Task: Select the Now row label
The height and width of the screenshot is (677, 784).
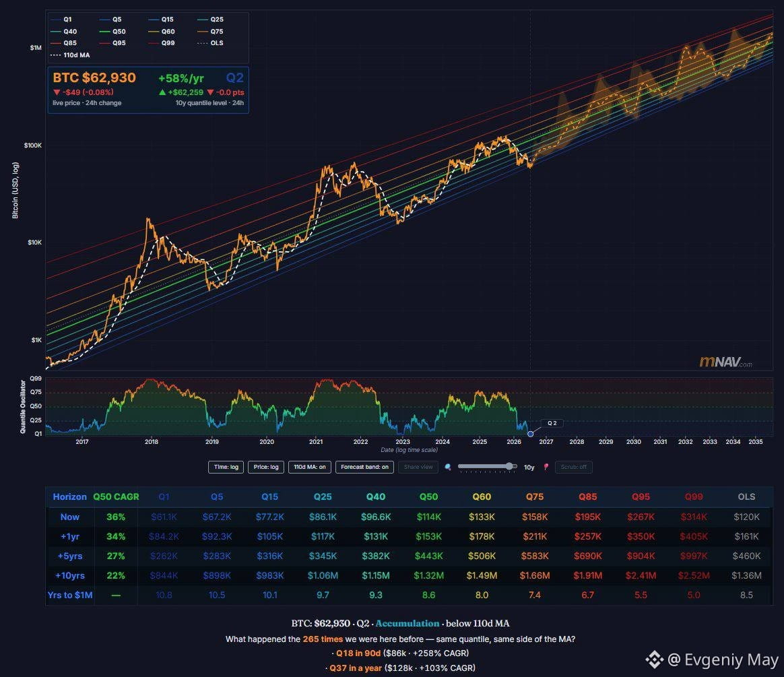Action: point(69,517)
